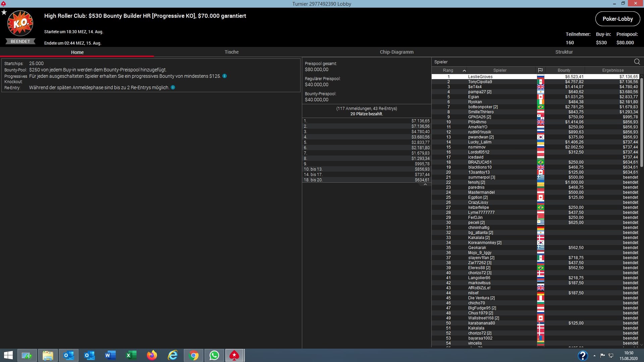Collapse the payout list with the chevron
Viewport: 644px width, 362px height.
pos(425,185)
